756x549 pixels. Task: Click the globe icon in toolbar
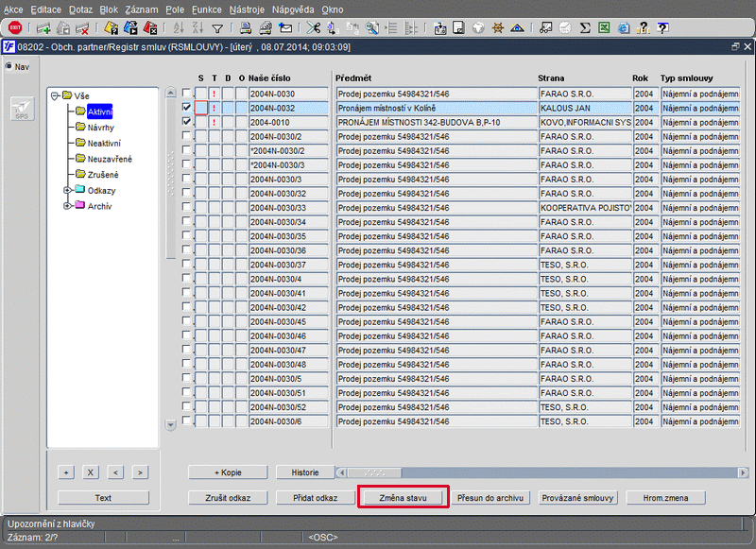click(x=478, y=28)
